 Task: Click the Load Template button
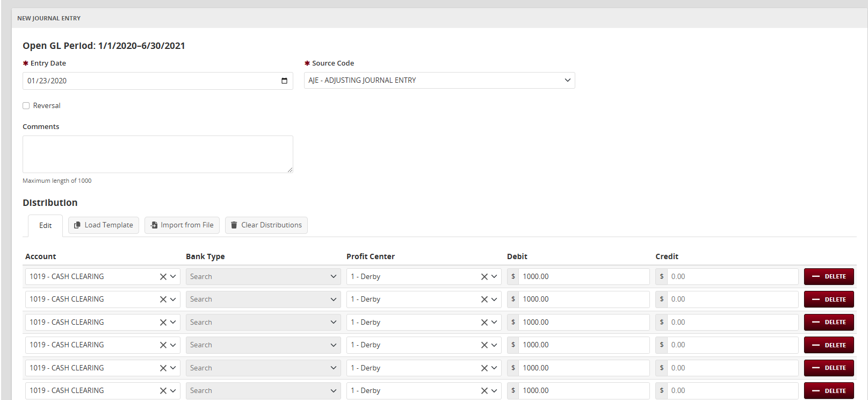[x=104, y=225]
